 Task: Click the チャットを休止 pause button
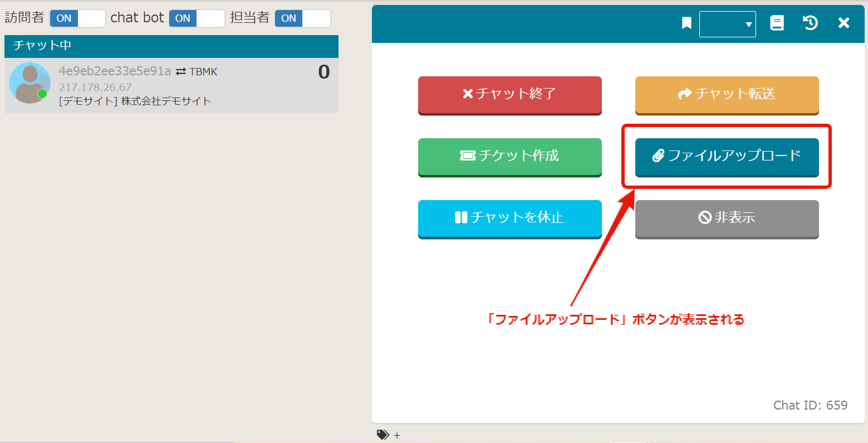(509, 218)
